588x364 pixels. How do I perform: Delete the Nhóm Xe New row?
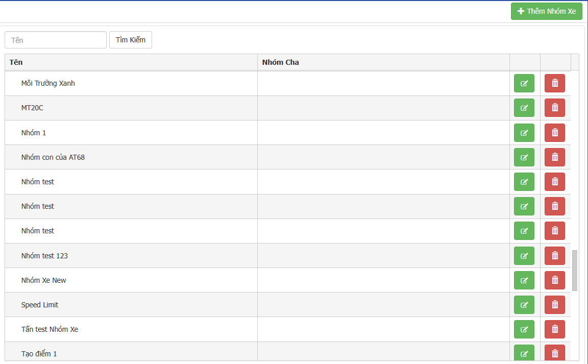tap(554, 280)
